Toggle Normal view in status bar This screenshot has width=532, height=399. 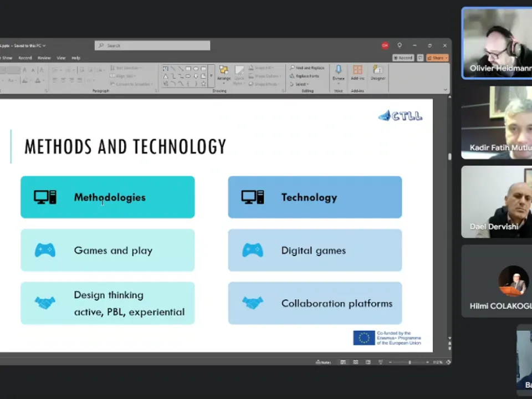coord(343,362)
